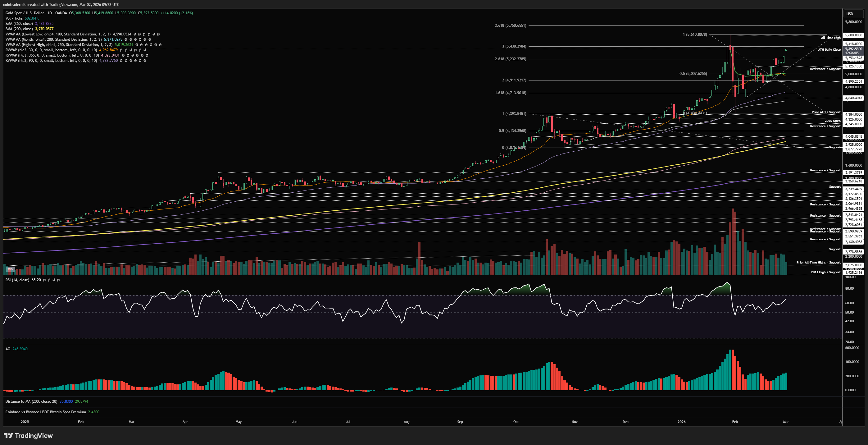Image resolution: width=868 pixels, height=445 pixels.
Task: Select the SMA (360, close) indicator legend
Action: [x=19, y=24]
